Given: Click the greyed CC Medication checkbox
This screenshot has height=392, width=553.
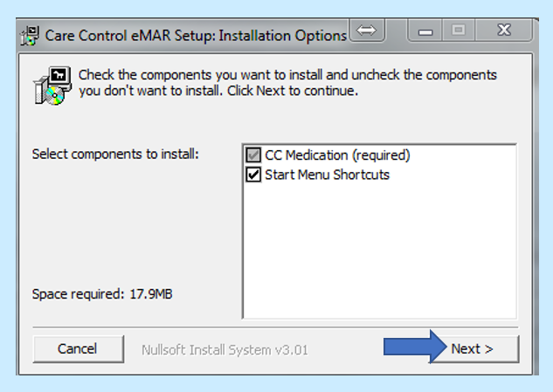Looking at the screenshot, I should 253,155.
